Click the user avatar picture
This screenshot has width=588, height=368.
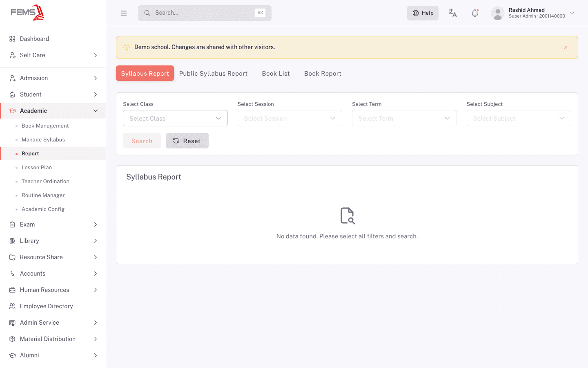[x=498, y=13]
